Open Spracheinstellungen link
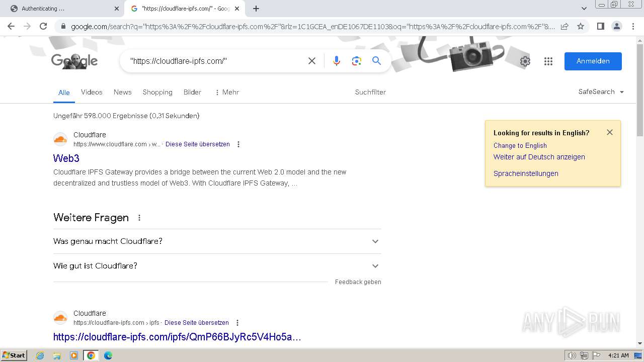This screenshot has height=362, width=644. [526, 173]
